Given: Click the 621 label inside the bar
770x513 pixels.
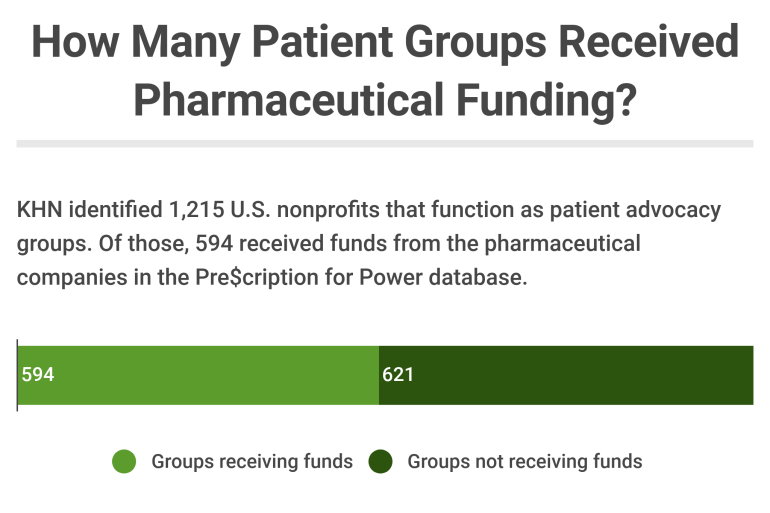Looking at the screenshot, I should click(x=398, y=375).
